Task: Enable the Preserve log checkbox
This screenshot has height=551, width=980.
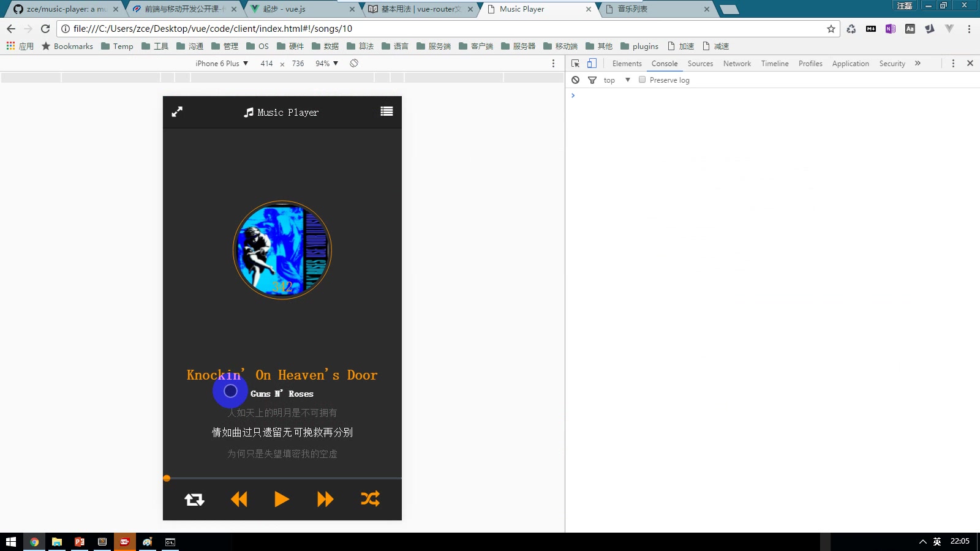Action: pyautogui.click(x=642, y=80)
